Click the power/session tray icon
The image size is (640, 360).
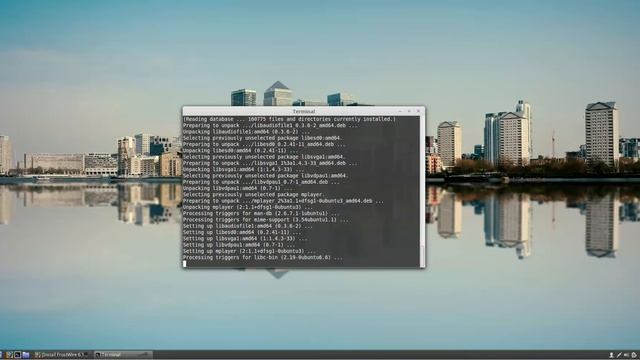pos(634,355)
